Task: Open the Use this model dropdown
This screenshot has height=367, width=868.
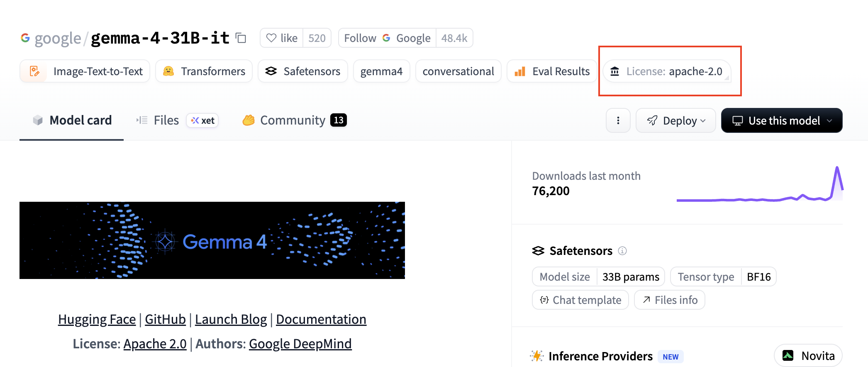Action: pos(782,120)
